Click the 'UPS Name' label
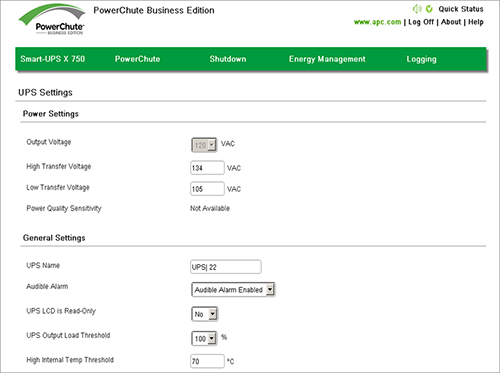 click(x=43, y=265)
